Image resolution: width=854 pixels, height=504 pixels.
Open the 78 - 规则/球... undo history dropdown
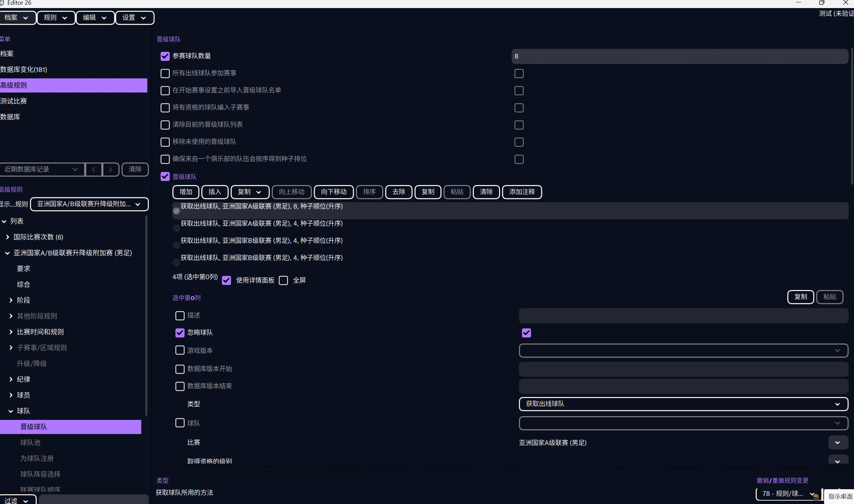click(x=788, y=494)
